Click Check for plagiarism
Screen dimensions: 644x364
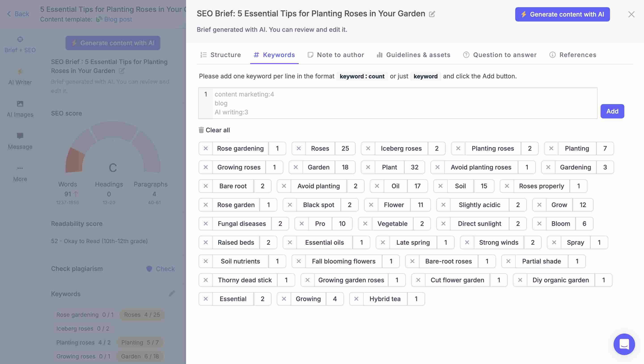point(161,269)
